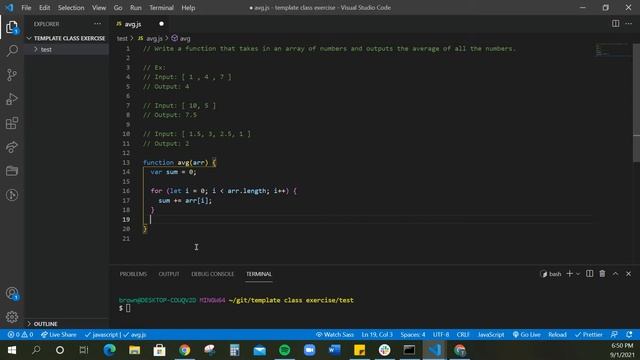Open Word from the Windows taskbar
Image resolution: width=640 pixels, height=360 pixels.
(x=335, y=350)
